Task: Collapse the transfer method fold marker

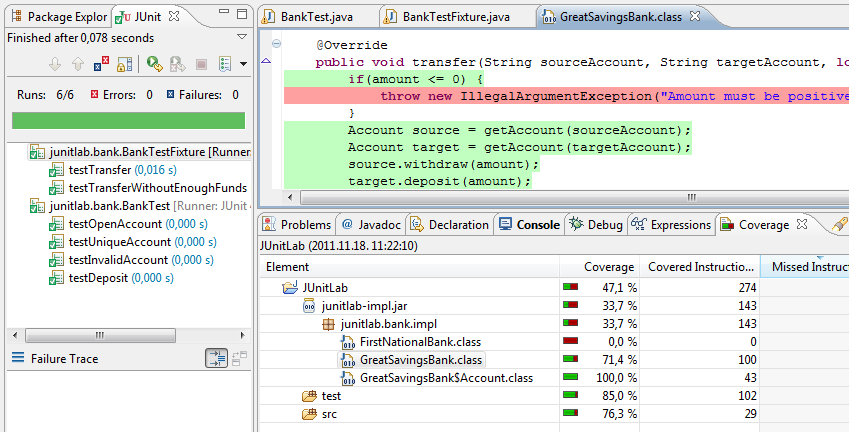Action: [x=276, y=44]
